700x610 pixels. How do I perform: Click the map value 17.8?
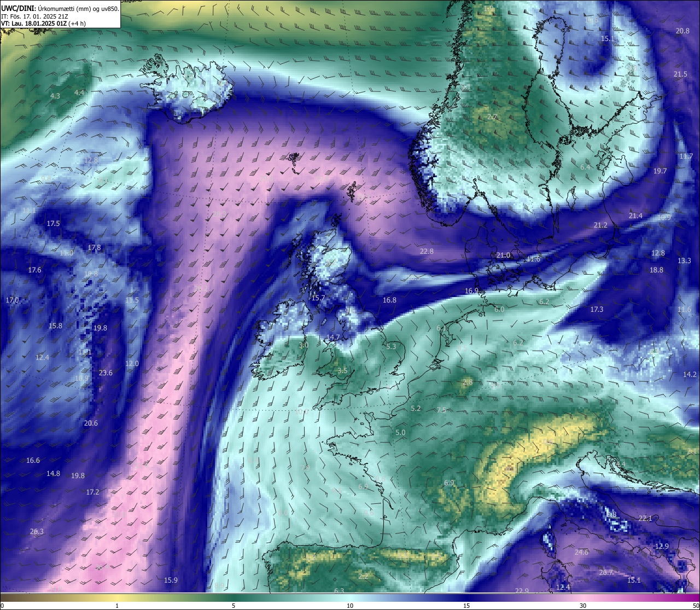click(x=94, y=248)
